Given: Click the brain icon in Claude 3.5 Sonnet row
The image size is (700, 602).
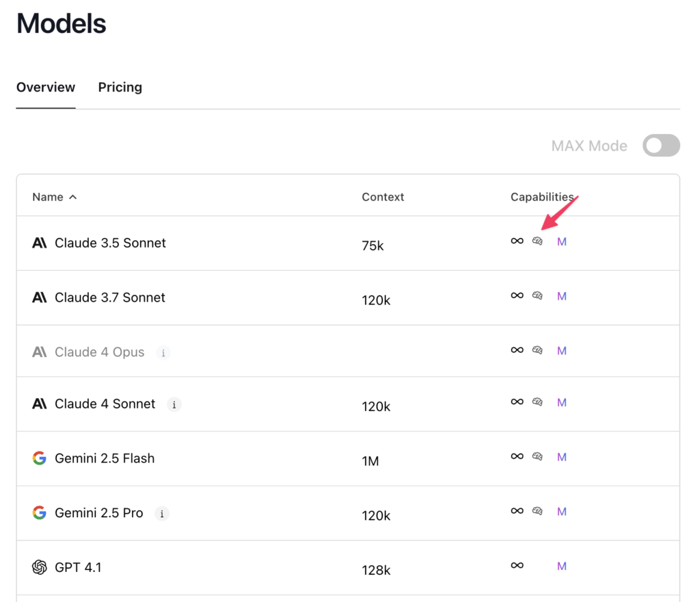Looking at the screenshot, I should [x=537, y=241].
